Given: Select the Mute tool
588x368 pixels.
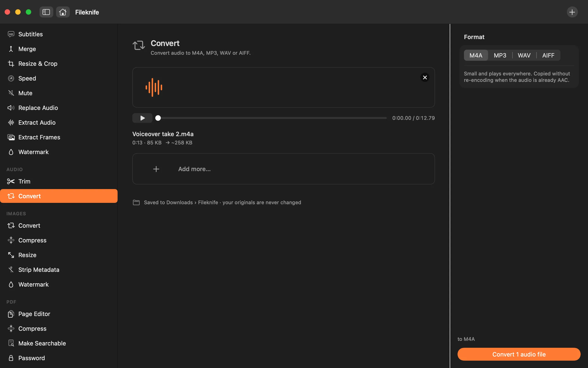Looking at the screenshot, I should click(x=59, y=93).
